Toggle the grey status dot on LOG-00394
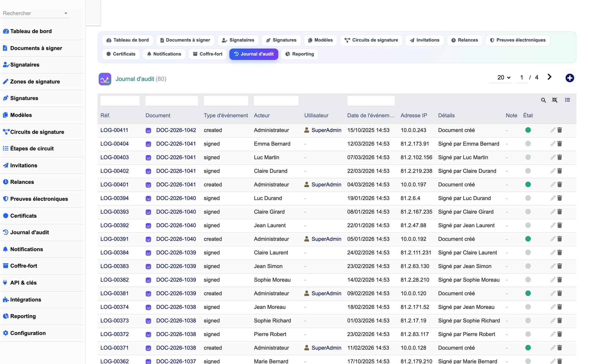Viewport: 589px width, 364px height. [528, 198]
